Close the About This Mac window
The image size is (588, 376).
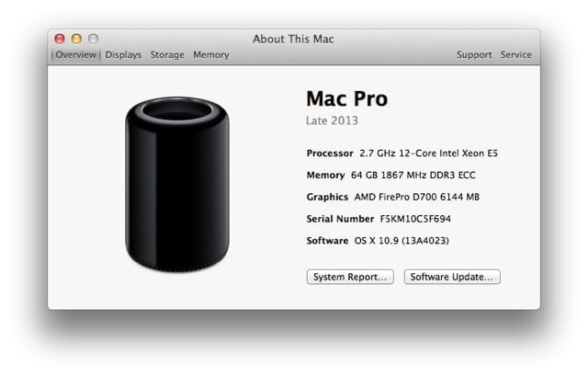click(60, 39)
